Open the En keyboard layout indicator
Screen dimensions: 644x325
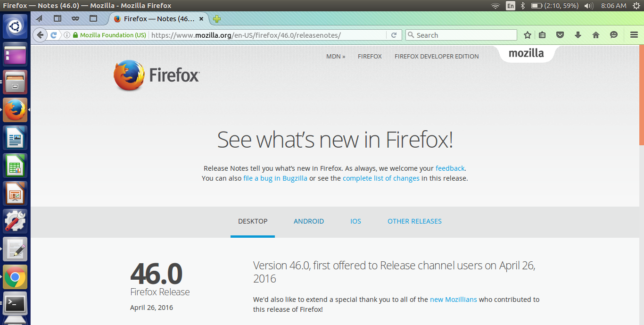coord(511,6)
